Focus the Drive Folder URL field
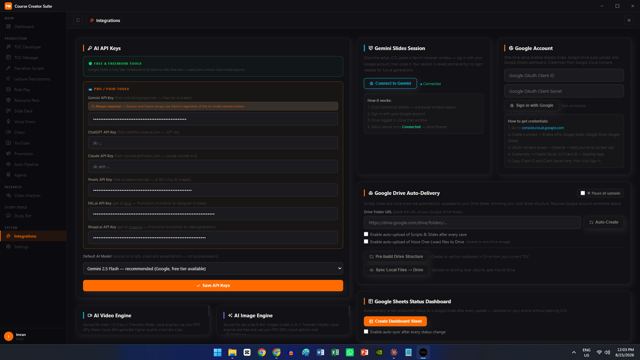The height and width of the screenshot is (360, 640). [x=472, y=222]
